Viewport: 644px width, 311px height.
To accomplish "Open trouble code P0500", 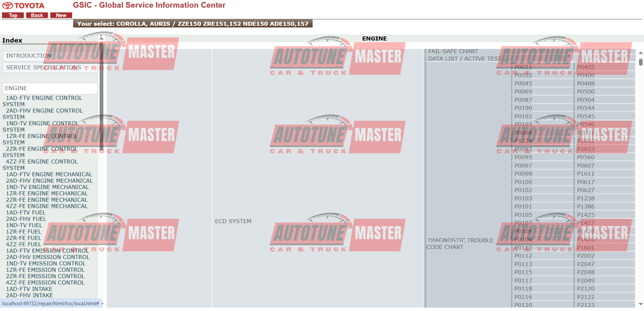I will 586,92.
